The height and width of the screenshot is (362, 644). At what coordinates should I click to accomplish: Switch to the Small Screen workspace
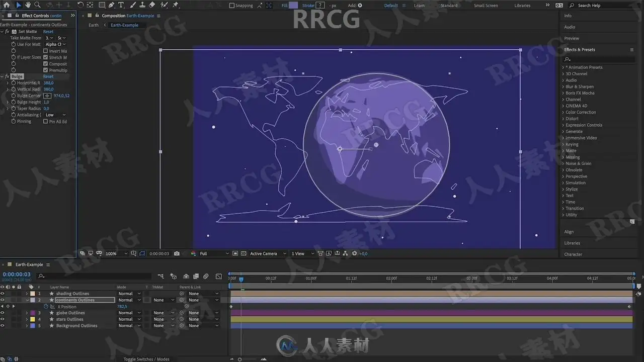click(x=486, y=6)
